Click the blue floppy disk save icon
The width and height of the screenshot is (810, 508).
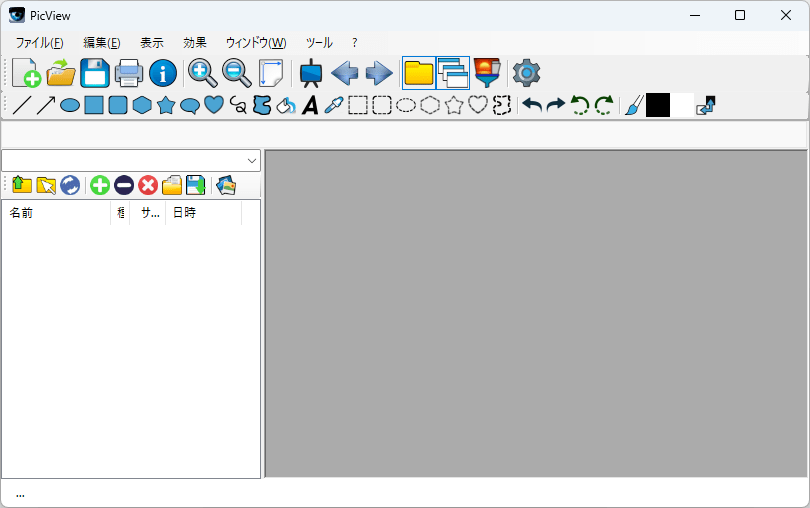pos(94,73)
